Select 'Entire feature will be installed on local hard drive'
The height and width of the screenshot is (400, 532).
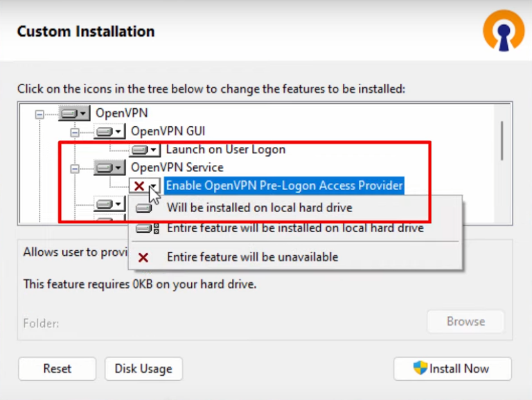click(294, 227)
